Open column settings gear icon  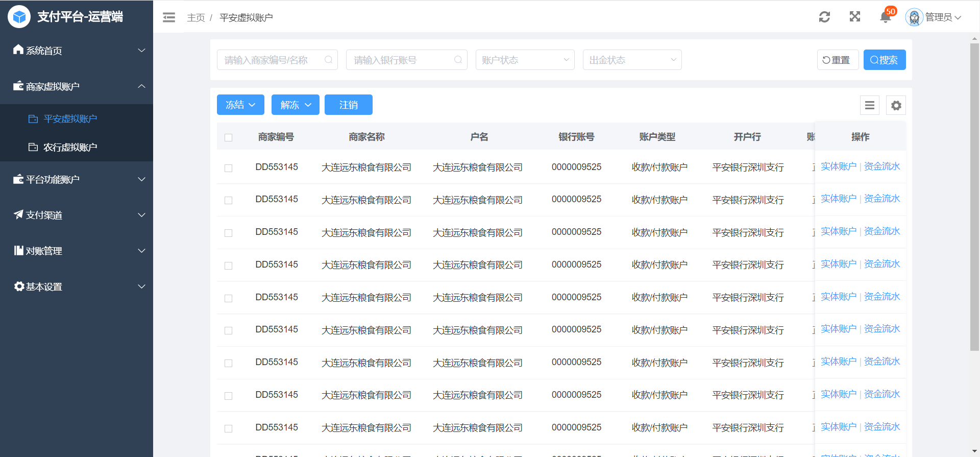click(x=896, y=105)
